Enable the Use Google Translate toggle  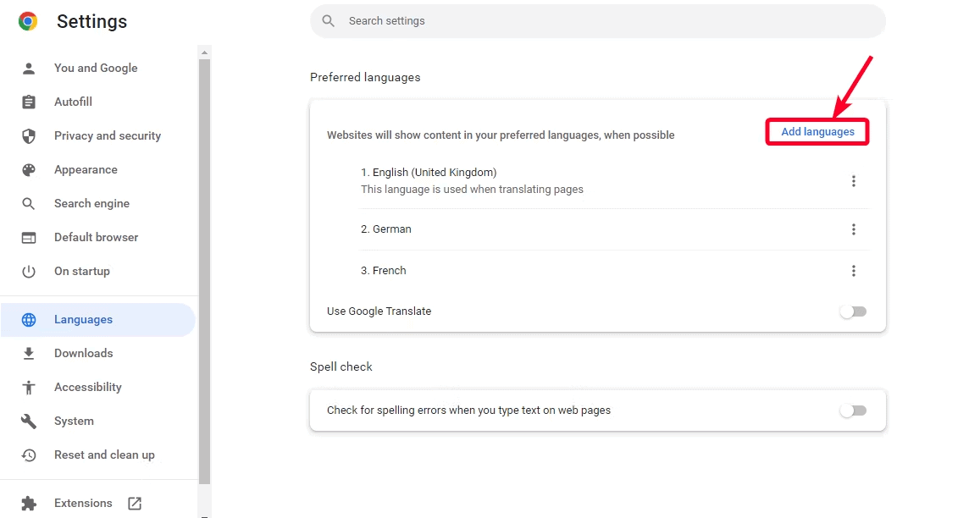coord(852,311)
